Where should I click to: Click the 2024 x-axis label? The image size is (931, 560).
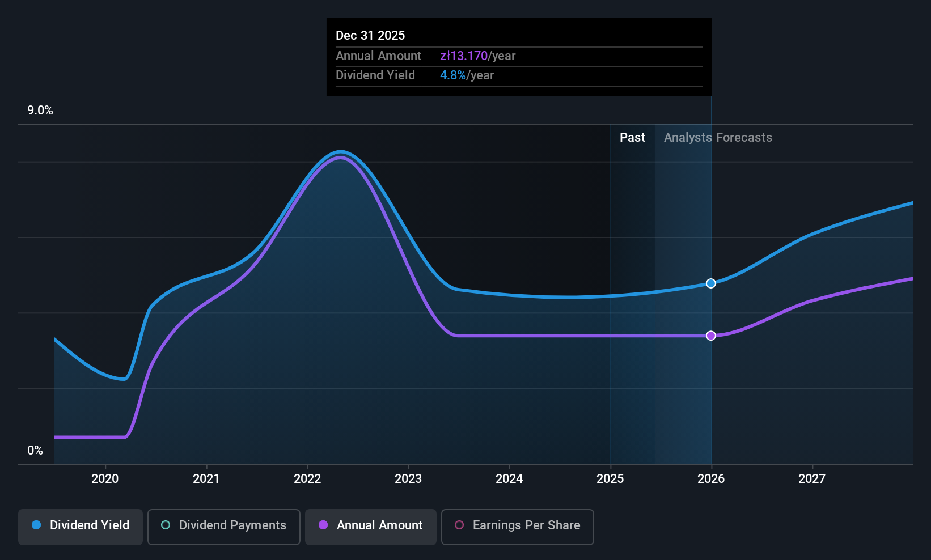[x=509, y=478]
